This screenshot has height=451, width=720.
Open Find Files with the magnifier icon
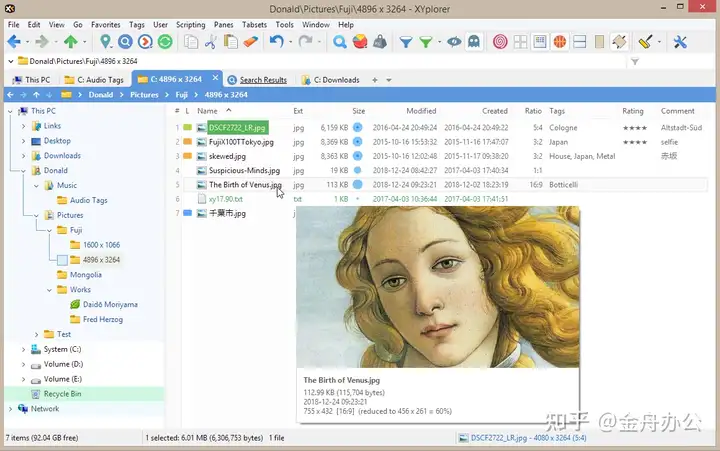coord(340,42)
